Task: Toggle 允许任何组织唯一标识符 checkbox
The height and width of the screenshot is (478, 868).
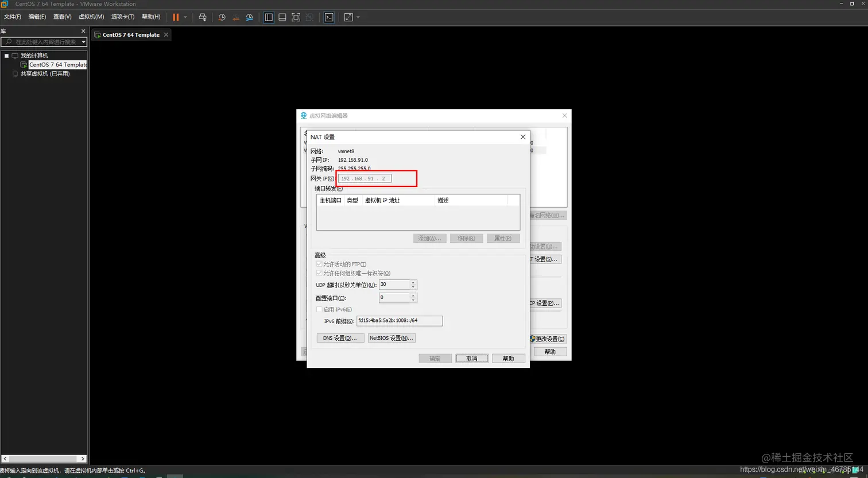Action: pos(320,273)
